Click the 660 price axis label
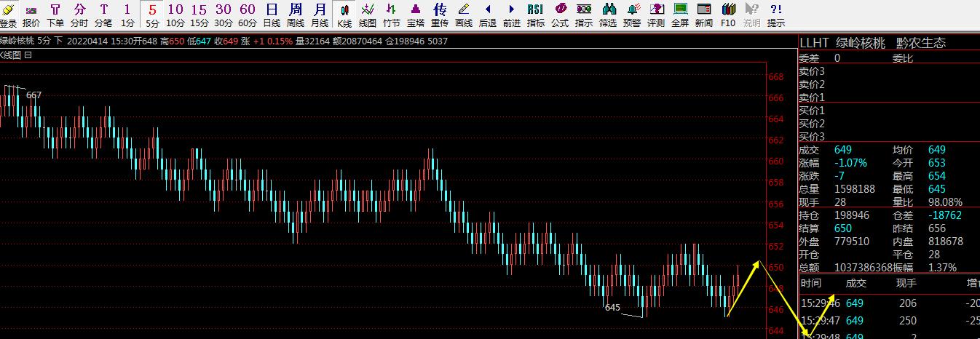 (775, 161)
